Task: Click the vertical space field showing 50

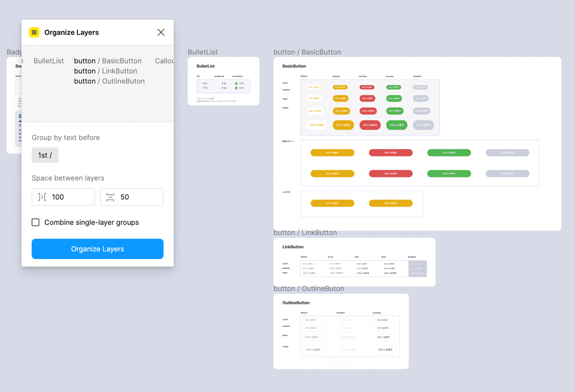Action: tap(132, 197)
